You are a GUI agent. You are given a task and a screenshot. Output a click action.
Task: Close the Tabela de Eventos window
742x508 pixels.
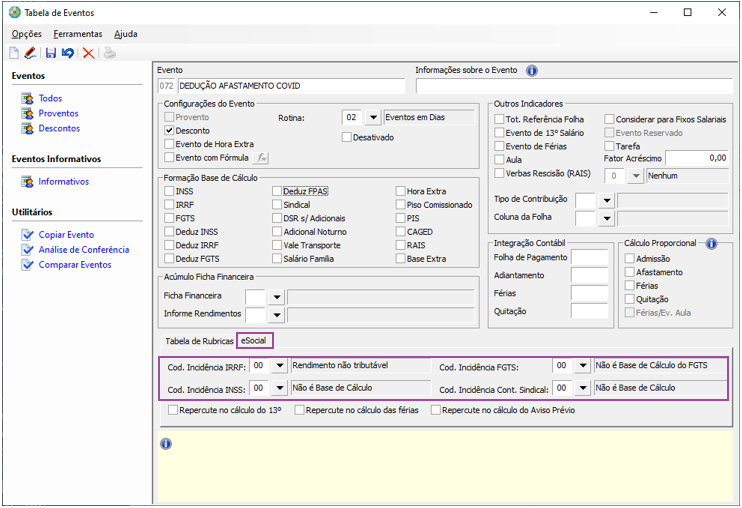click(722, 13)
